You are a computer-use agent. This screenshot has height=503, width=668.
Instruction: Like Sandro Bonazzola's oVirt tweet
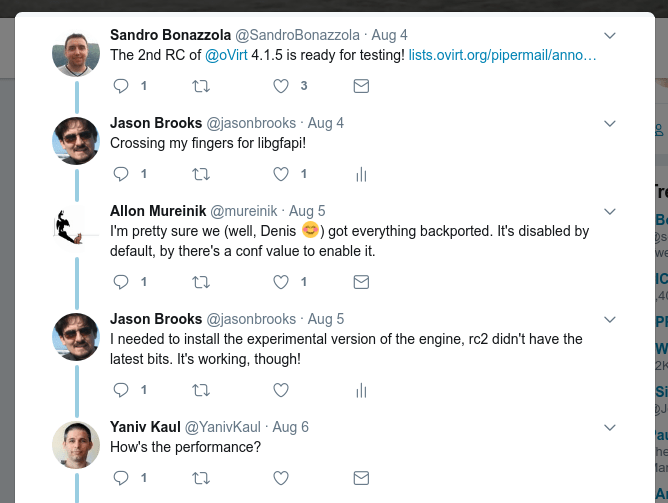pyautogui.click(x=282, y=86)
